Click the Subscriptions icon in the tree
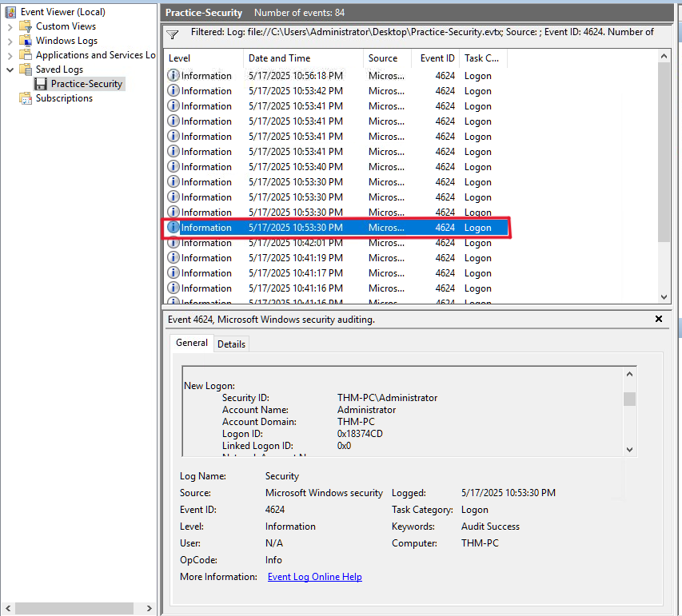This screenshot has height=616, width=682. click(26, 98)
